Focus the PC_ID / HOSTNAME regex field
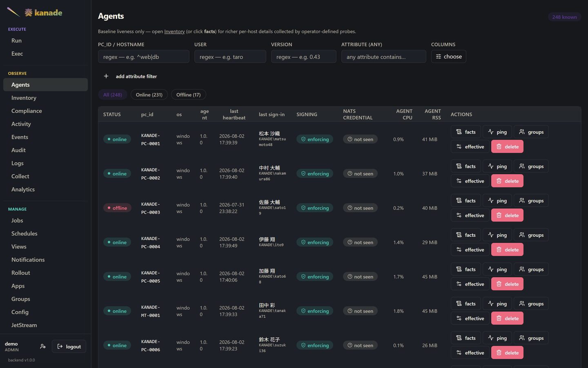The width and height of the screenshot is (588, 368). (144, 56)
